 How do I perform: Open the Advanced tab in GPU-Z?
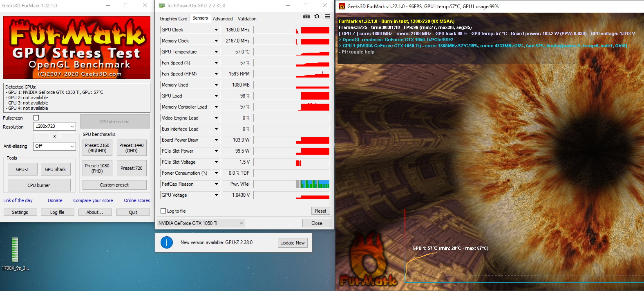[223, 19]
